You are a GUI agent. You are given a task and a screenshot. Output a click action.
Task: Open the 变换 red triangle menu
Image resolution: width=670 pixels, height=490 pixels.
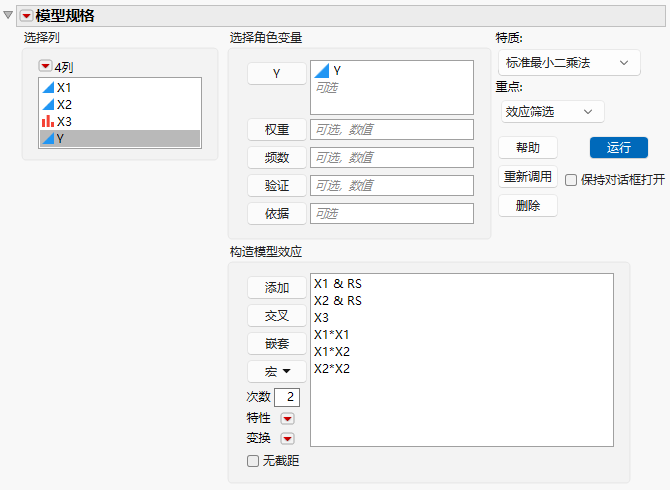[288, 438]
